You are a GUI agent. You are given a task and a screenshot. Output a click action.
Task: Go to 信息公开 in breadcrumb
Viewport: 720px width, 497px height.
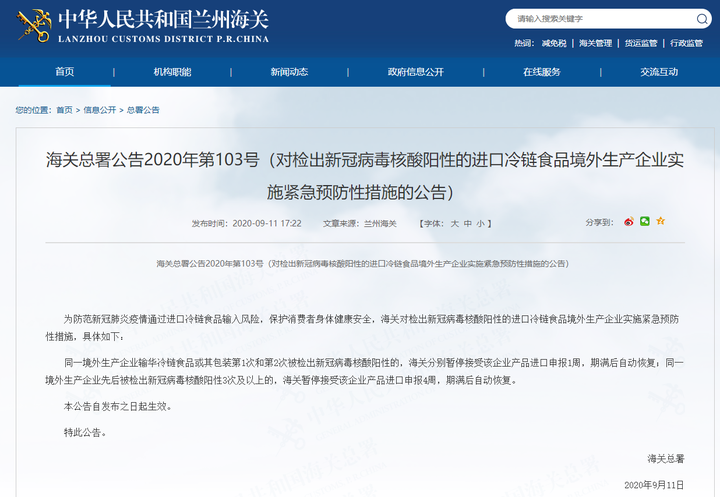[100, 110]
